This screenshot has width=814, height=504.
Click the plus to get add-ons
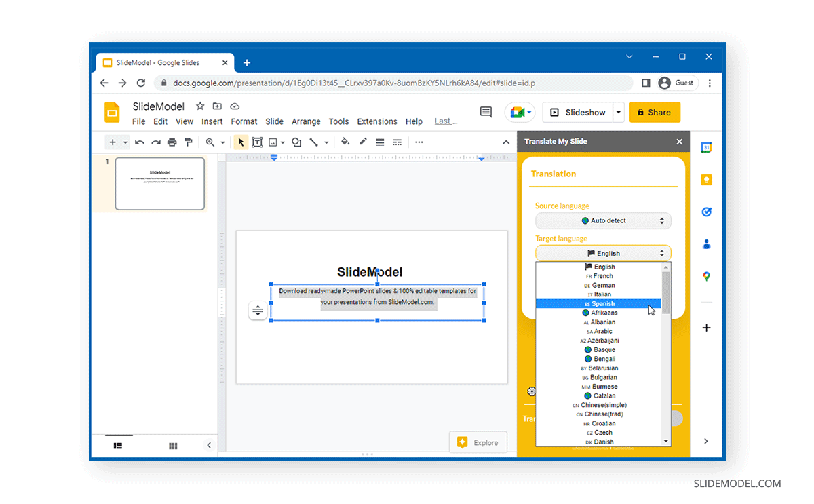[x=706, y=328]
